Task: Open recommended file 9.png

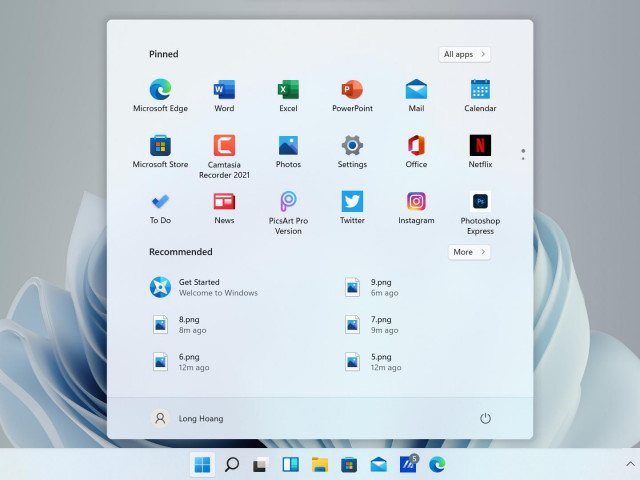Action: click(371, 287)
